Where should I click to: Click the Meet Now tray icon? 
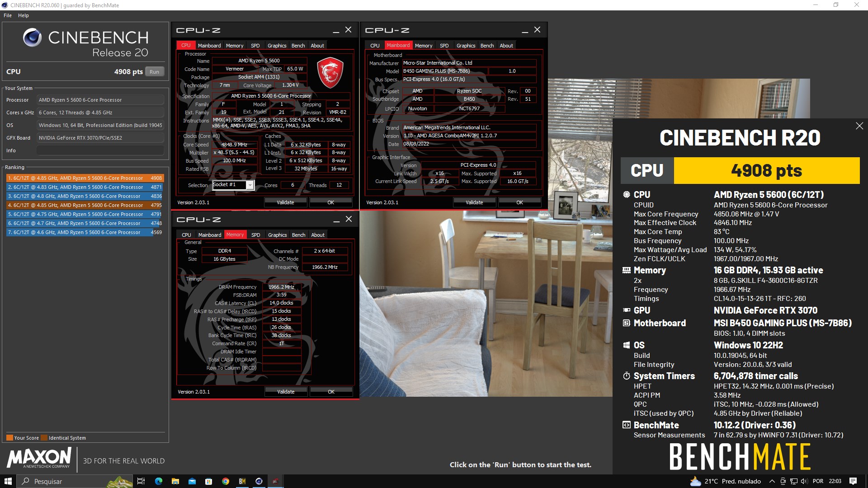(783, 481)
